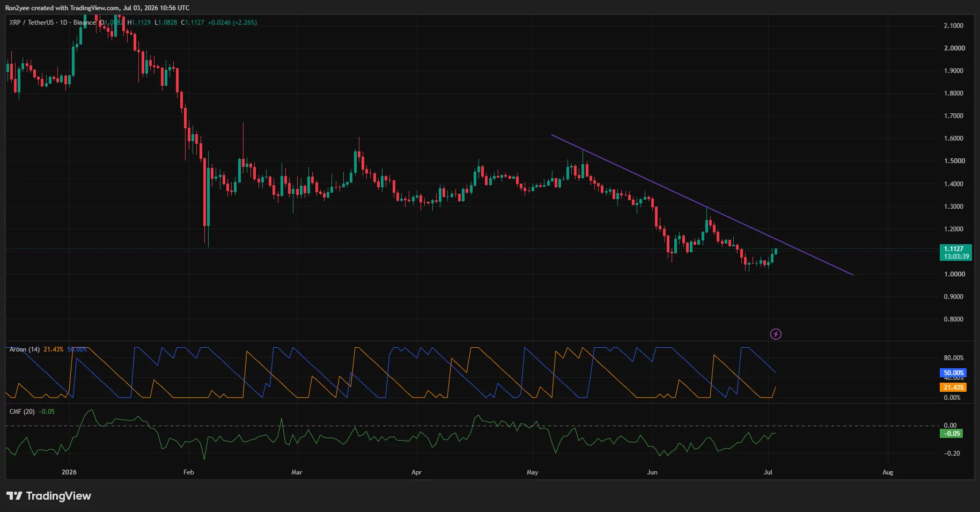Click the CMF (20) indicator label
Viewport: 980px width, 512px height.
[22, 412]
